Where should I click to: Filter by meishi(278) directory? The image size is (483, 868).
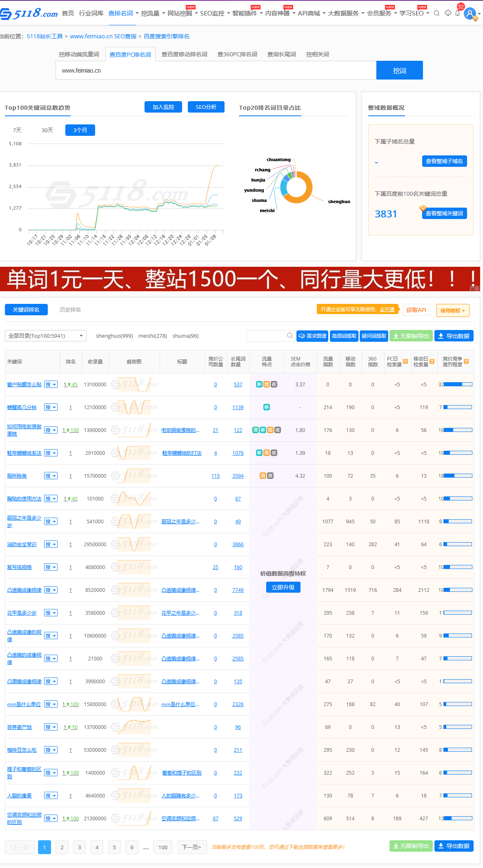[x=153, y=336]
